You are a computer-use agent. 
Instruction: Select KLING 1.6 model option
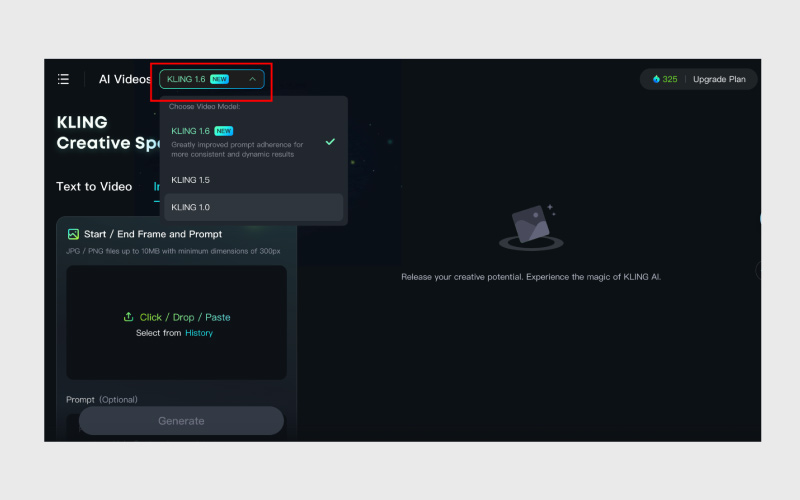point(253,142)
